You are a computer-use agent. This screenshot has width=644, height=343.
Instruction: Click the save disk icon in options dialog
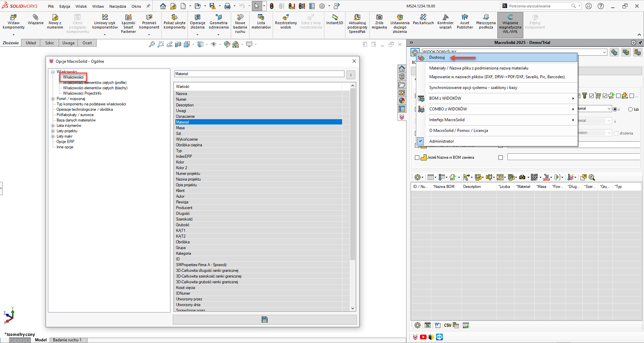265,320
